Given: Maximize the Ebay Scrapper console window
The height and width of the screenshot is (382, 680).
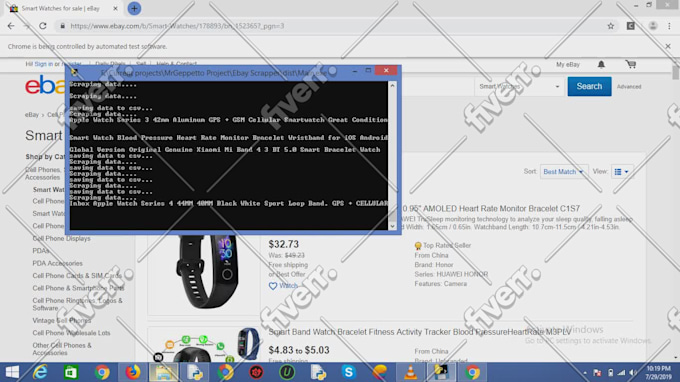Looking at the screenshot, I should coord(368,70).
